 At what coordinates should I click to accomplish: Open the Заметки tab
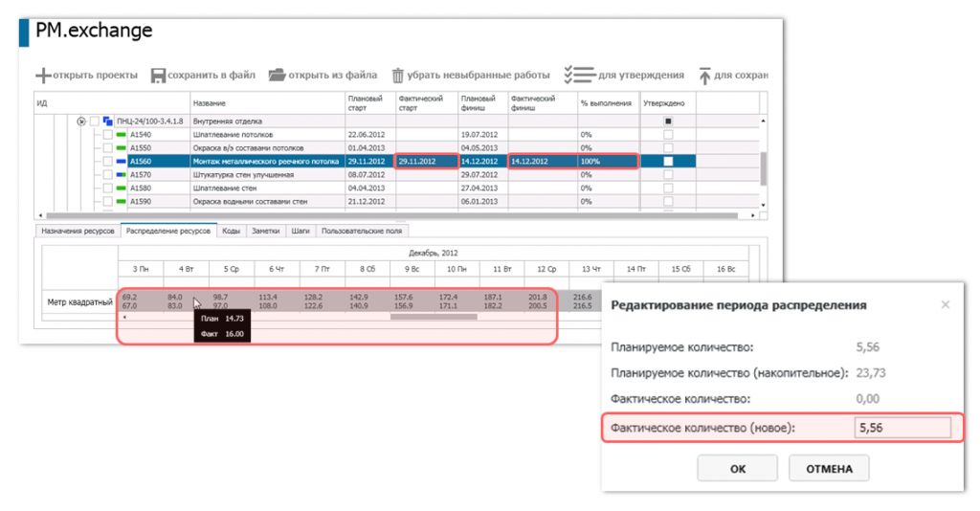[266, 232]
